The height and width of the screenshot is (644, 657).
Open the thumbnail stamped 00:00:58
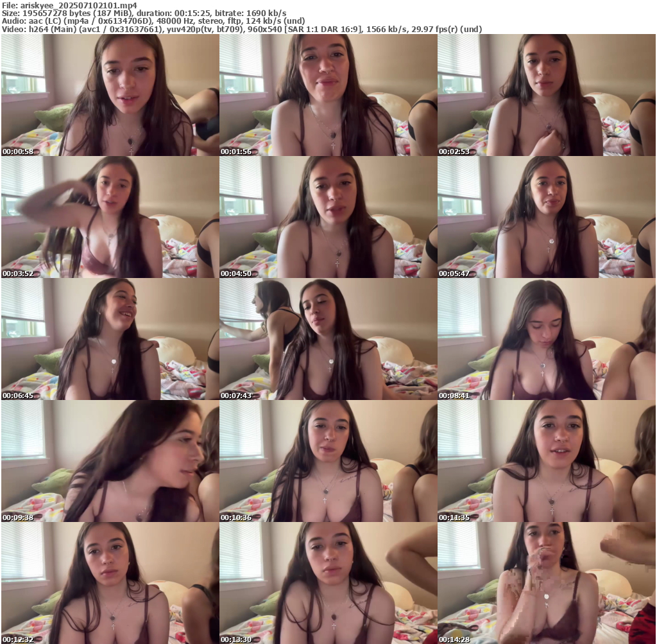click(110, 95)
